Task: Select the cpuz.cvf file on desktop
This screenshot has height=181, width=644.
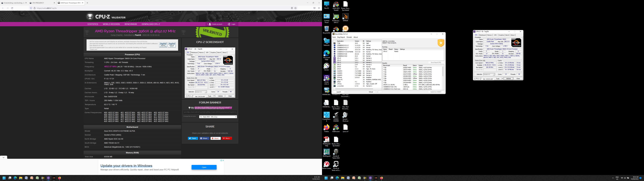Action: click(x=345, y=128)
